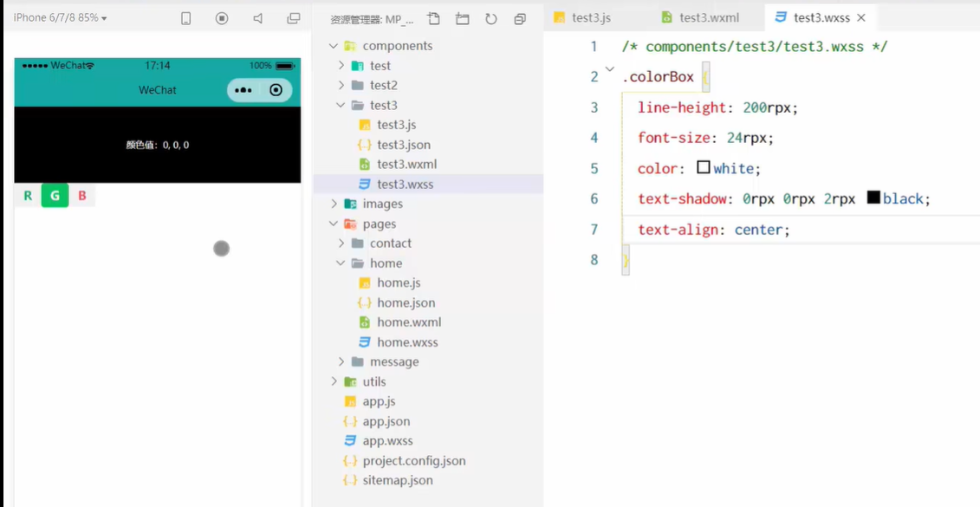Open project.config.json in the file tree
This screenshot has height=507, width=980.
[x=414, y=461]
